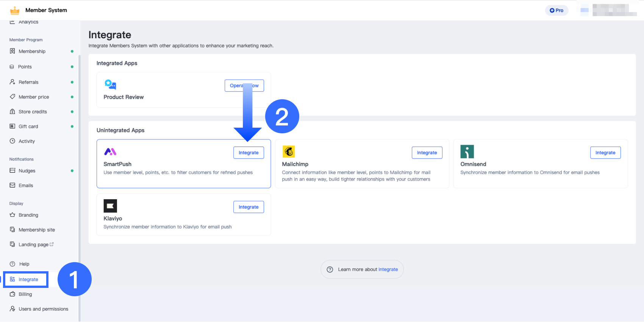Click the SmartPush app logo icon

[x=110, y=152]
